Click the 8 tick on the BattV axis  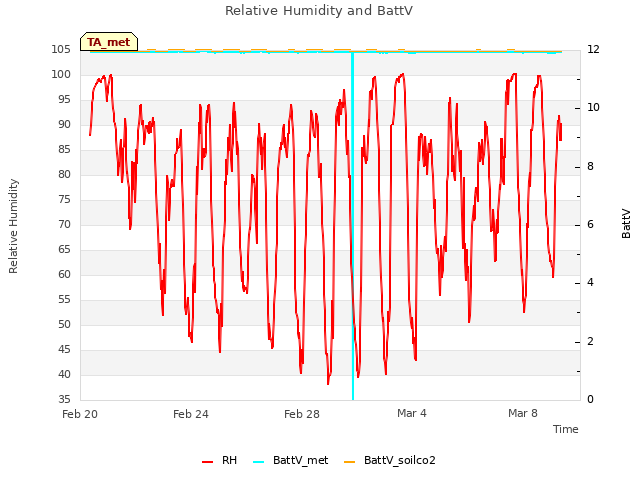pyautogui.click(x=590, y=167)
